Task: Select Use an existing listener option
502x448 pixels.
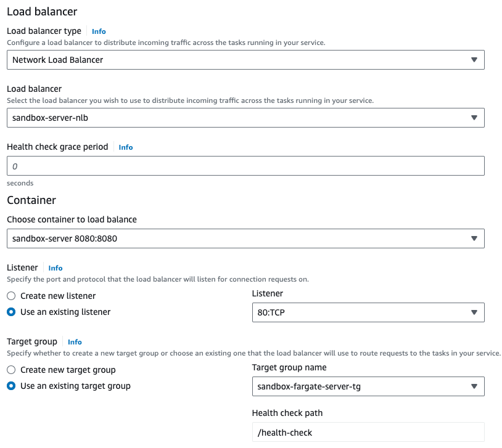Action: click(11, 312)
